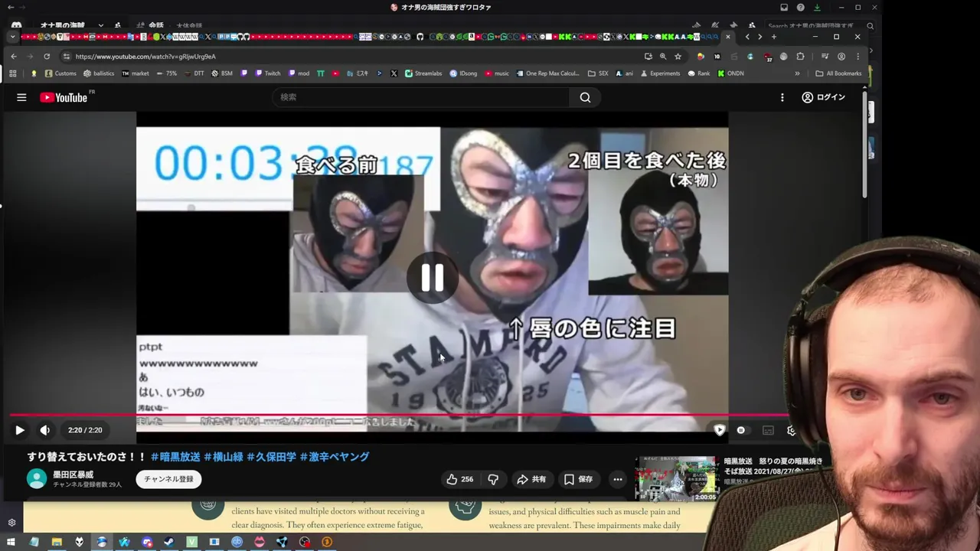This screenshot has width=980, height=551.
Task: Go to the YouTube home logo
Action: (x=64, y=97)
